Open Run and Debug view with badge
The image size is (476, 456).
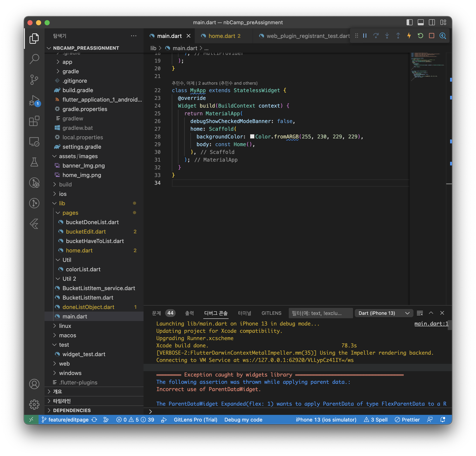point(34,100)
